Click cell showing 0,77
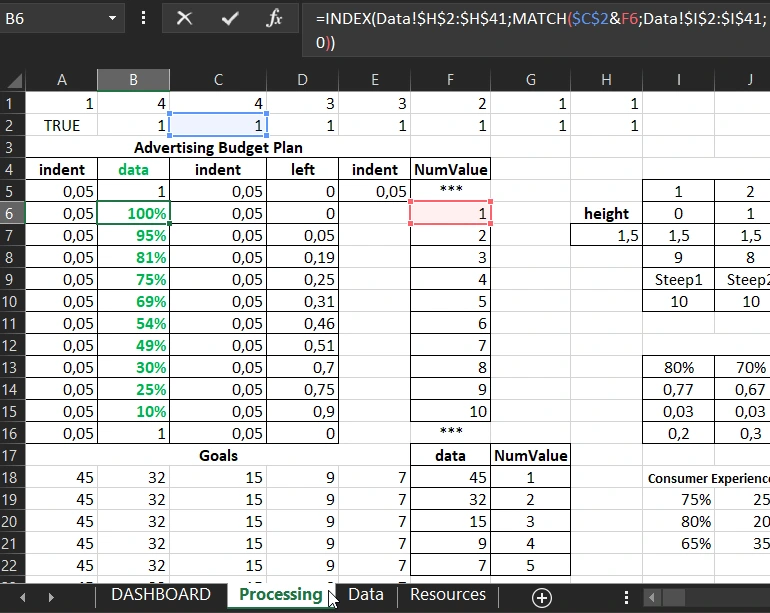This screenshot has height=613, width=770. click(x=678, y=390)
